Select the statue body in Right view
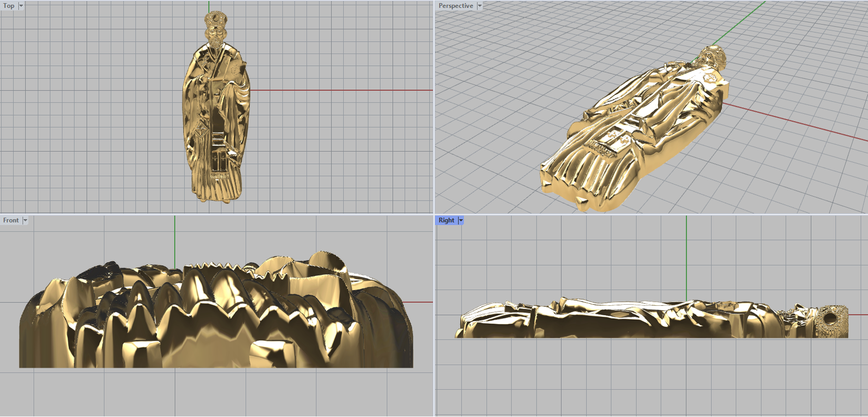 coord(624,320)
